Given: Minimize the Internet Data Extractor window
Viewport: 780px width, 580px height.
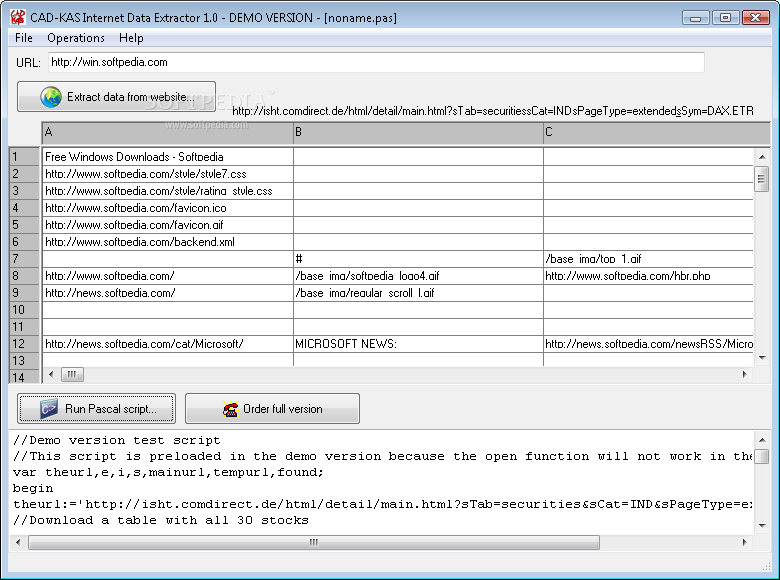Looking at the screenshot, I should (x=695, y=18).
